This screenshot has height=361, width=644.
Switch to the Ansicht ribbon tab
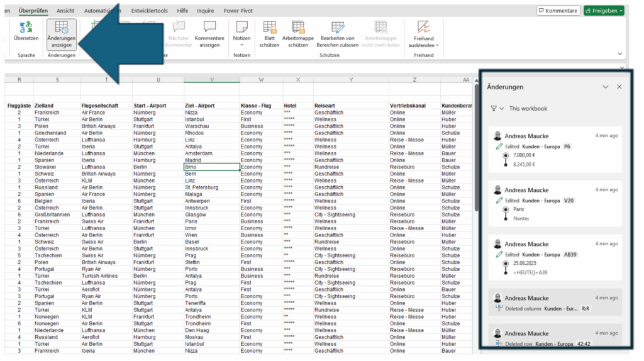click(x=65, y=11)
